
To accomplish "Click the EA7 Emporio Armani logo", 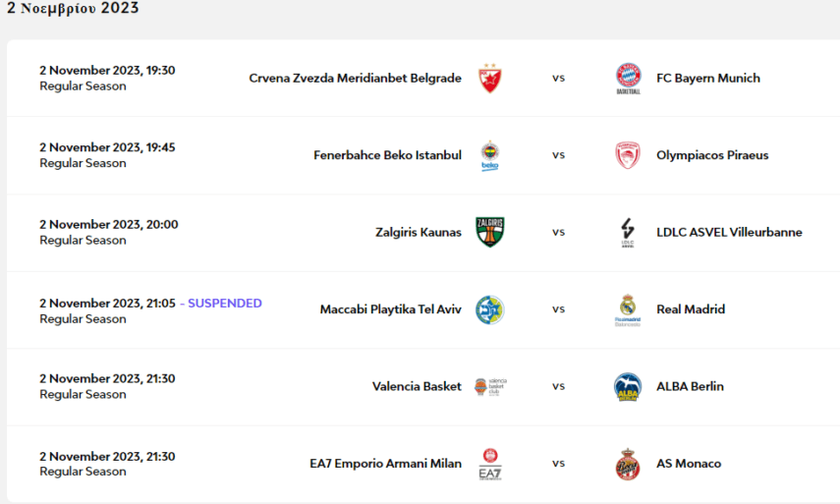I will click(x=489, y=464).
